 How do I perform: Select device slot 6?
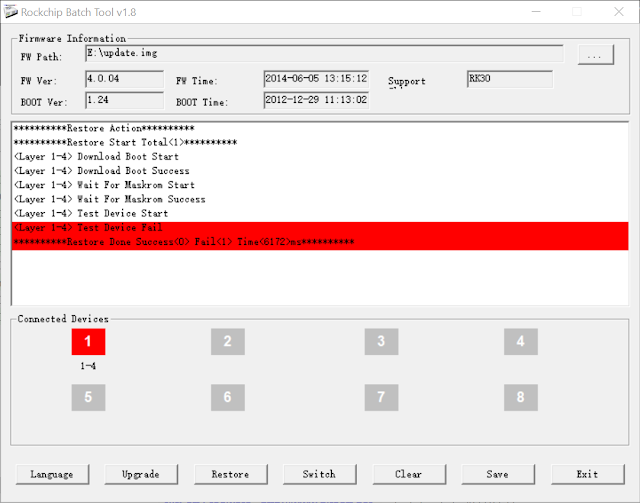pyautogui.click(x=228, y=397)
